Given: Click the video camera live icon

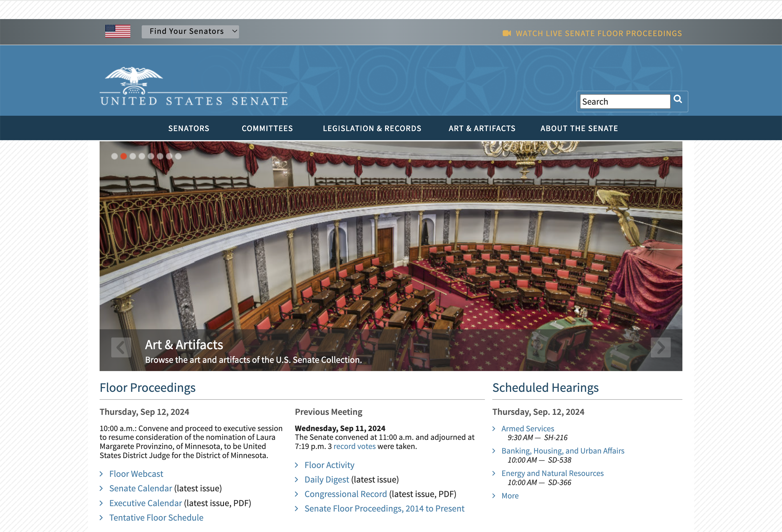Looking at the screenshot, I should pos(507,33).
